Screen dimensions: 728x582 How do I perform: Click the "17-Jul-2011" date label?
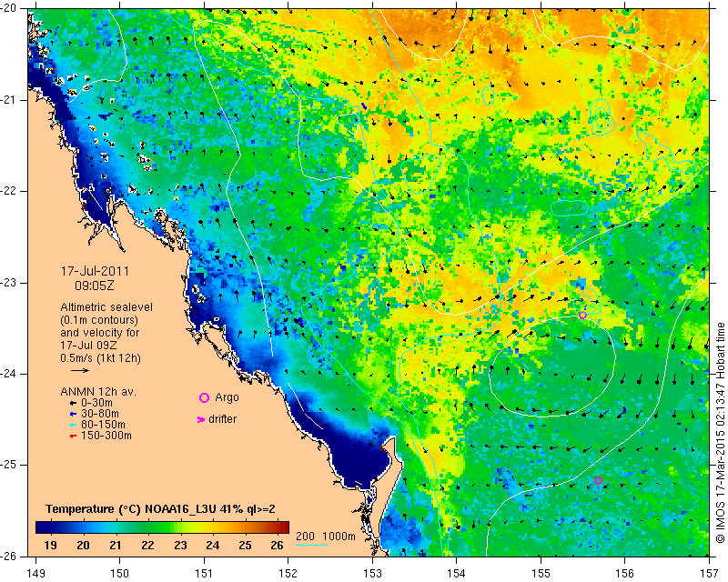pyautogui.click(x=96, y=271)
